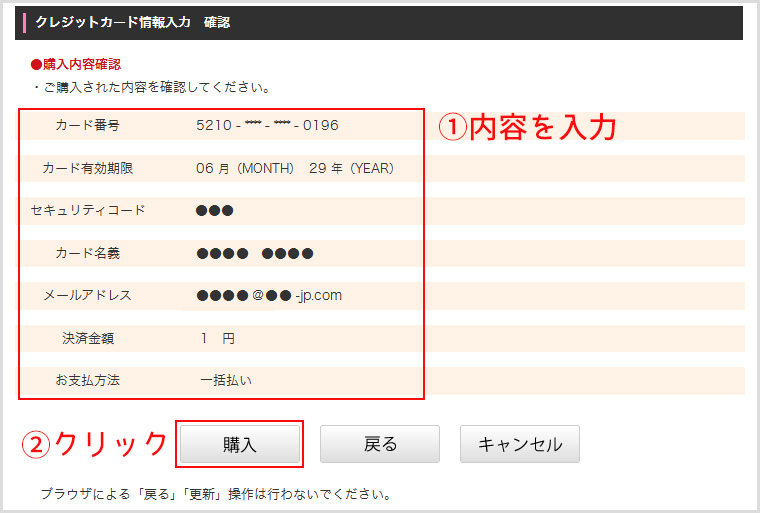Select the red 購入内容確認 heading
Image resolution: width=760 pixels, height=513 pixels.
[x=76, y=64]
